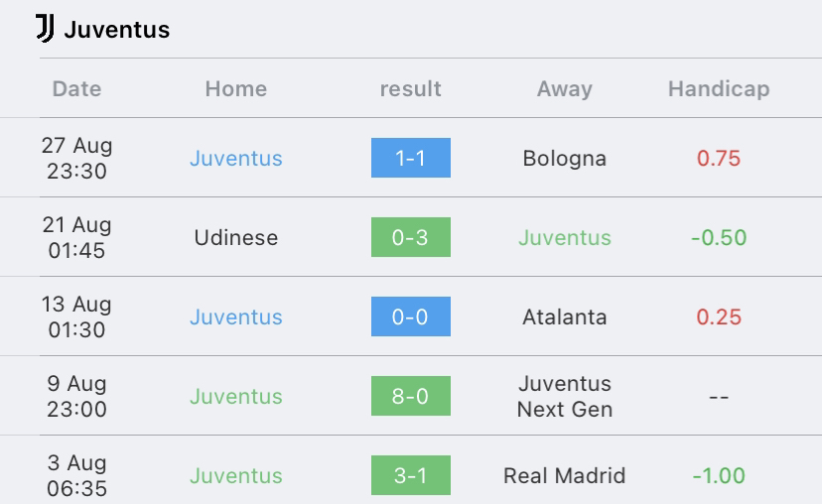Open the 0-3 score badge against Udinese
Image resolution: width=822 pixels, height=504 pixels.
pos(411,237)
